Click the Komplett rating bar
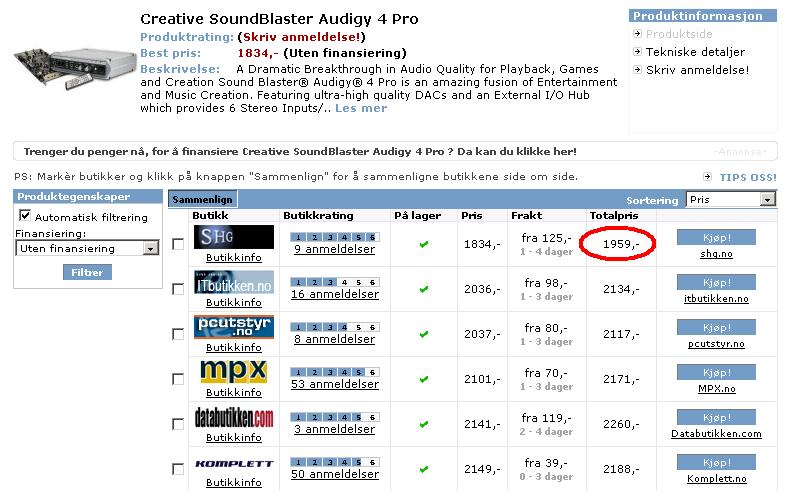Image resolution: width=803 pixels, height=491 pixels. point(335,462)
